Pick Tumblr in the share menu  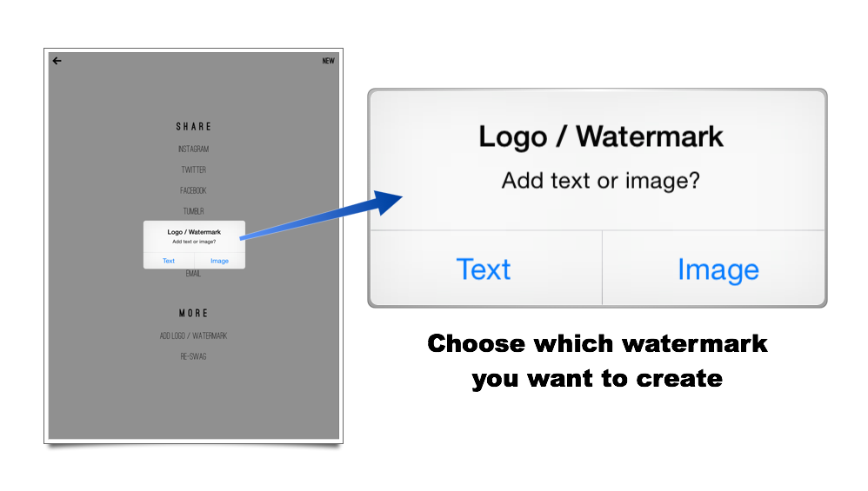tap(193, 211)
